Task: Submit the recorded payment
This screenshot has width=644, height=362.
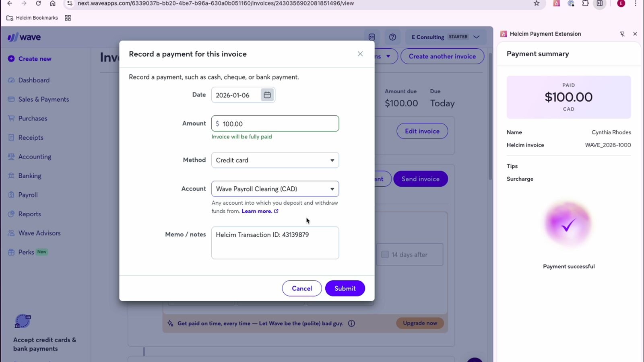Action: (x=345, y=288)
